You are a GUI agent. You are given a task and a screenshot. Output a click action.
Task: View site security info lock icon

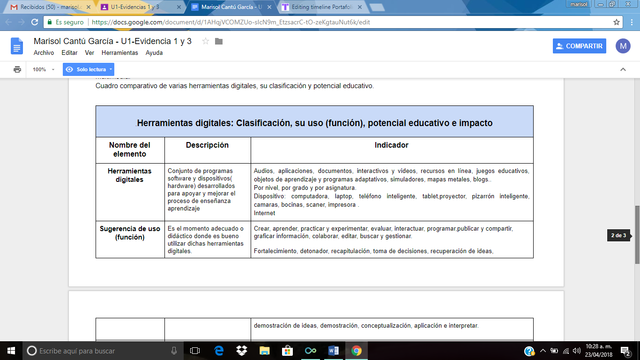coord(50,22)
